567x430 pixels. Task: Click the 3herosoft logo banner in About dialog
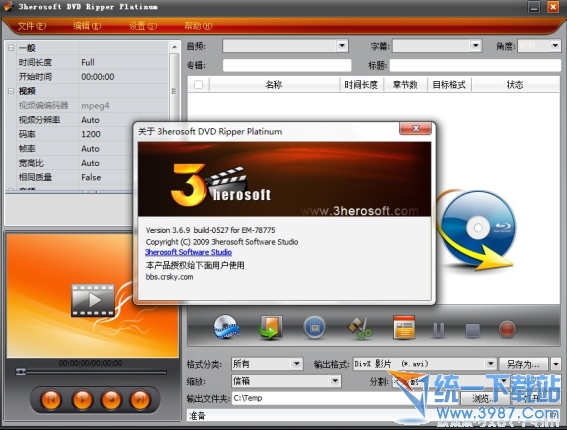pos(284,179)
